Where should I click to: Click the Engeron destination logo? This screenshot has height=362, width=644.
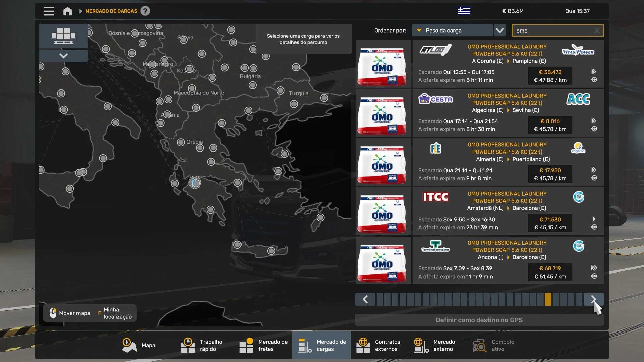coord(578,148)
